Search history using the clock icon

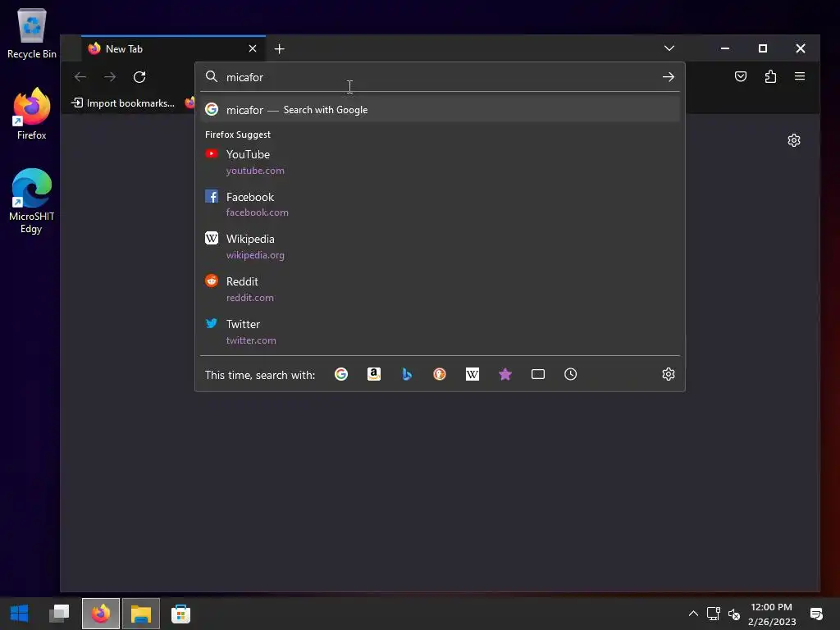point(571,374)
